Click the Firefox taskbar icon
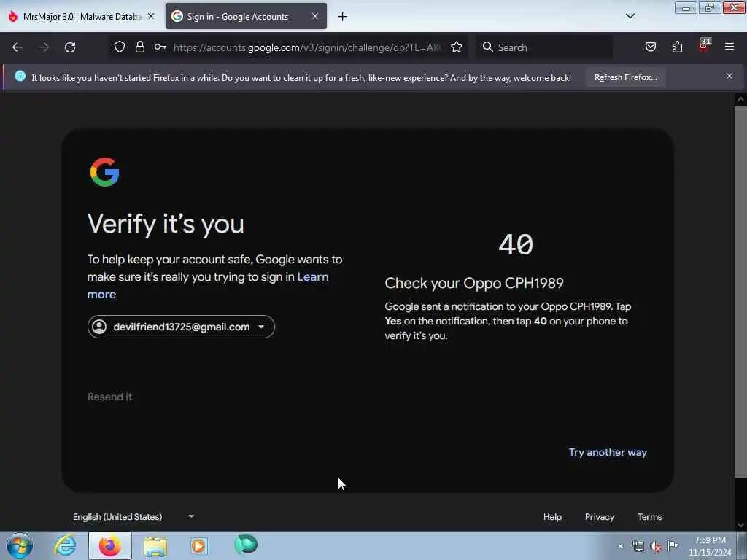This screenshot has width=747, height=560. pos(109,545)
